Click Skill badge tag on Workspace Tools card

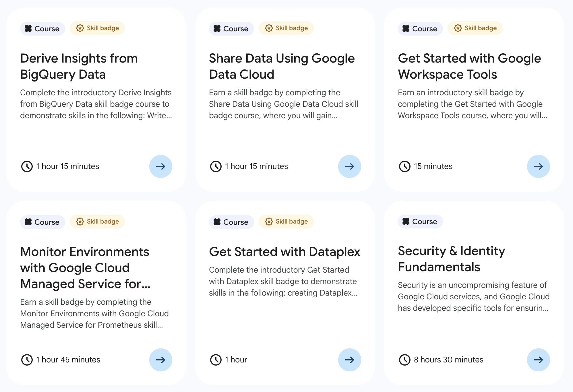click(x=475, y=28)
